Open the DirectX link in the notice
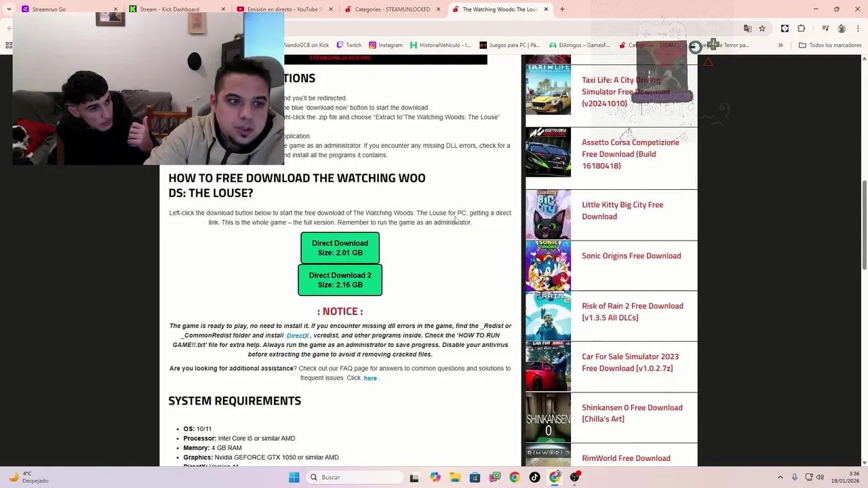 pos(298,335)
